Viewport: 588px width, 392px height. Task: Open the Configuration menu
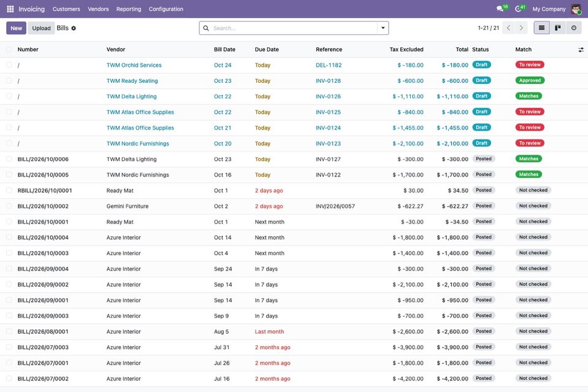tap(166, 9)
